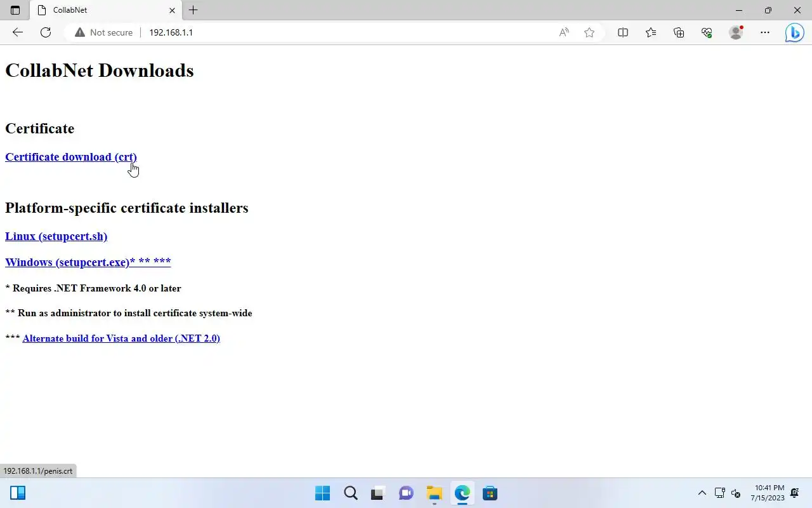Open Collections panel
The height and width of the screenshot is (508, 812).
679,32
